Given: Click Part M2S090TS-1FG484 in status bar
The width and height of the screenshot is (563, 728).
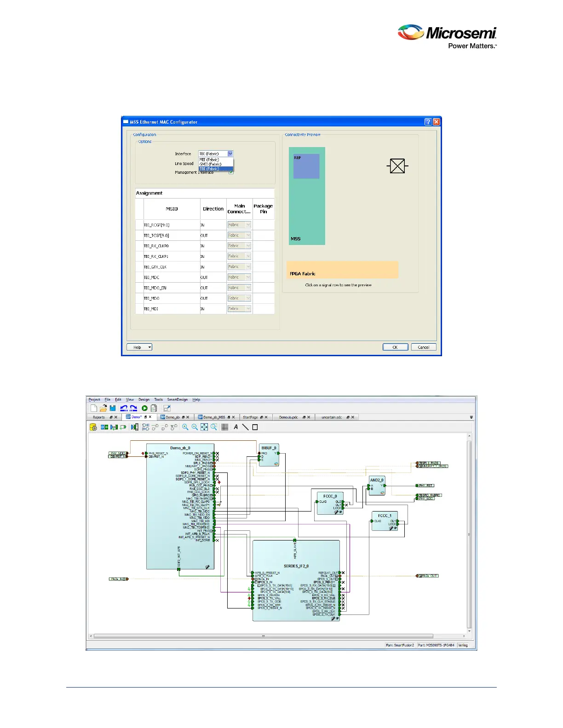Looking at the screenshot, I should click(x=436, y=645).
